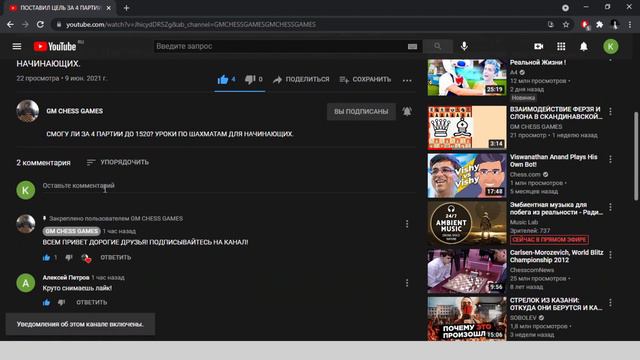Open the notifications bell in header

[x=584, y=47]
